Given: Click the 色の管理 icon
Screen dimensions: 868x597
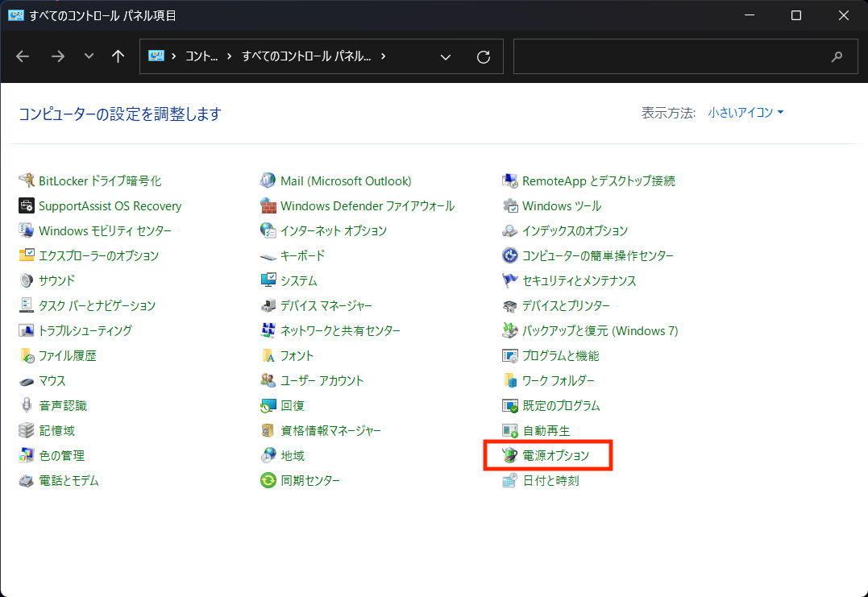Looking at the screenshot, I should pos(27,456).
